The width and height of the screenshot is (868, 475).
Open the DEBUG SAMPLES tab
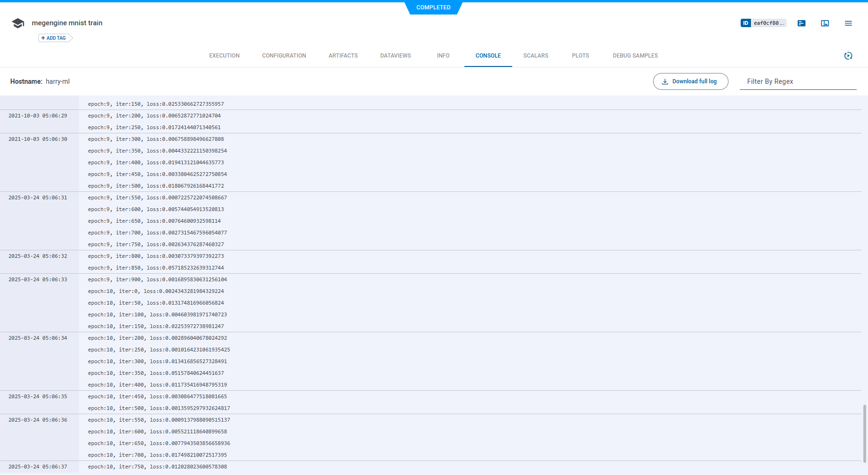(x=635, y=56)
